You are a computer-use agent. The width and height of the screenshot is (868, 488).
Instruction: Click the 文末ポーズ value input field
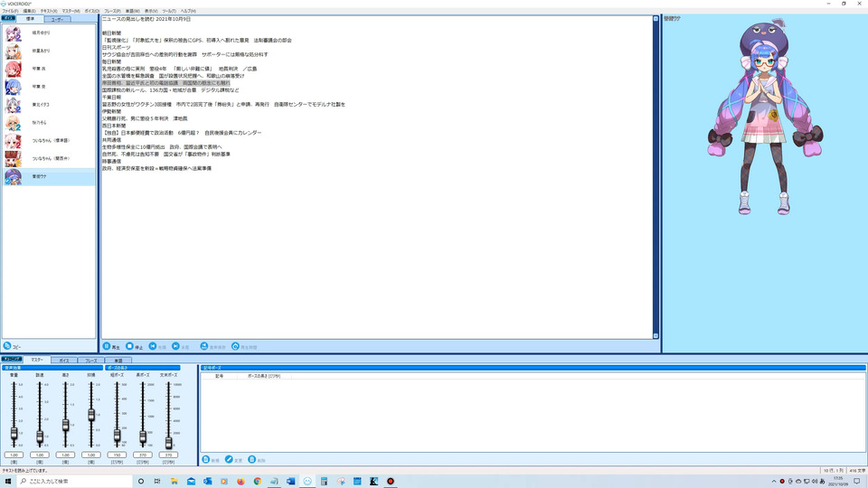[x=168, y=455]
